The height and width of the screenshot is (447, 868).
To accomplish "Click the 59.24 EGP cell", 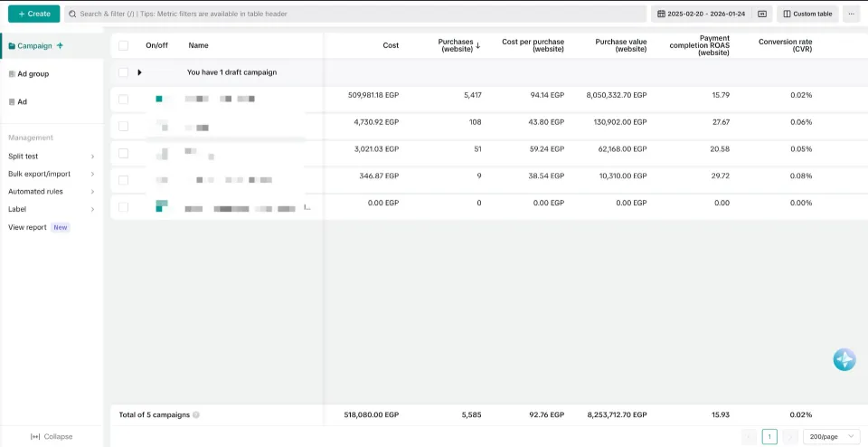I will coord(547,149).
